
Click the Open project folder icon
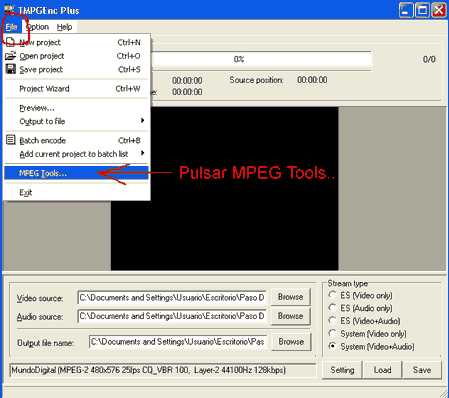[x=11, y=56]
